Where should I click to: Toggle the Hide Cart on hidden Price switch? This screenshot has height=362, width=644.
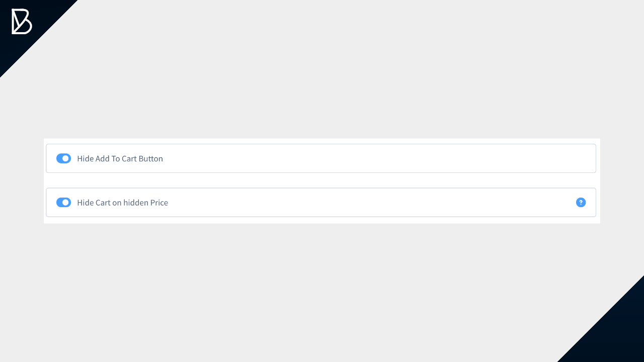(63, 203)
